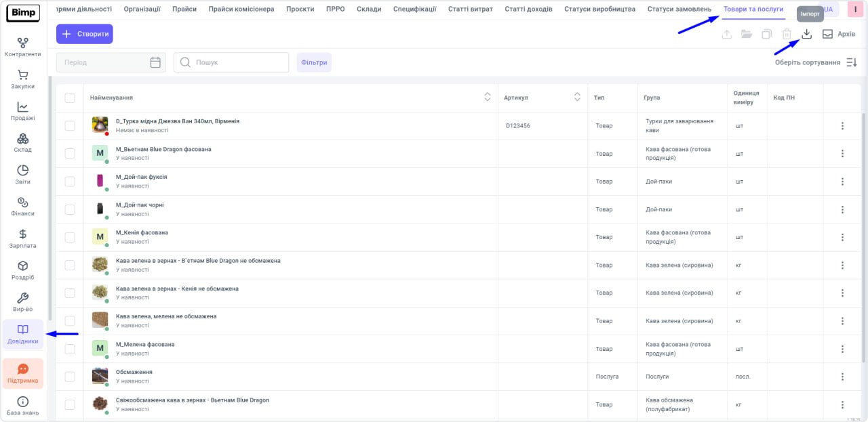Image resolution: width=868 pixels, height=422 pixels.
Task: Switch to Статуси замовлень tab
Action: (679, 9)
